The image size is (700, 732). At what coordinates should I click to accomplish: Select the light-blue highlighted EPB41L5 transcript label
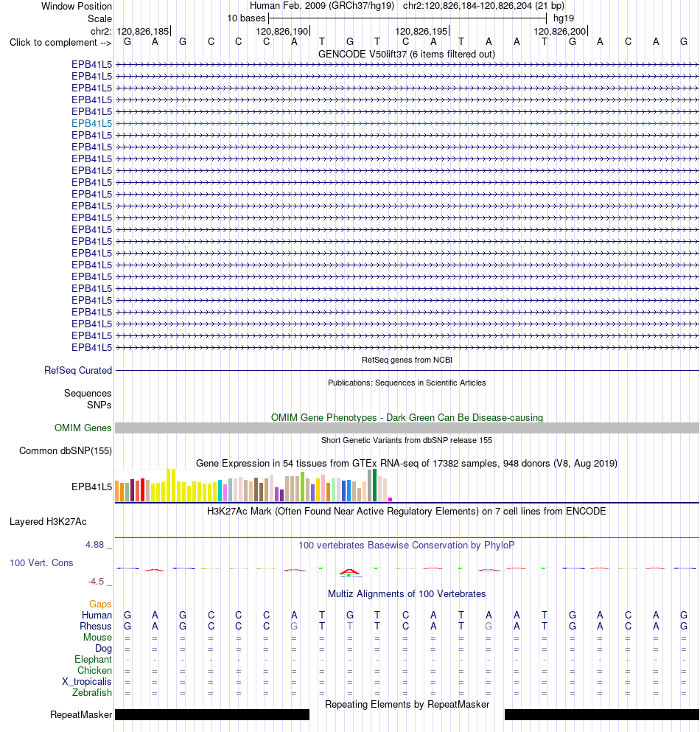coord(92,123)
